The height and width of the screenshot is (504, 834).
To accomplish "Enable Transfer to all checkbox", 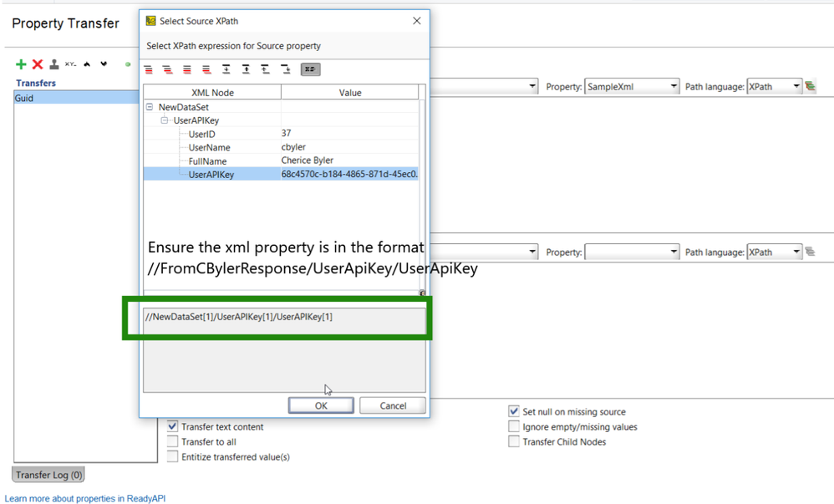I will 173,441.
